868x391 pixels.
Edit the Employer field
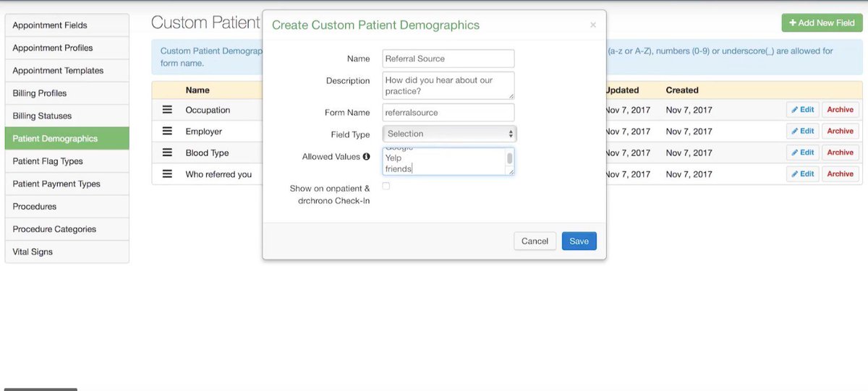pyautogui.click(x=803, y=132)
